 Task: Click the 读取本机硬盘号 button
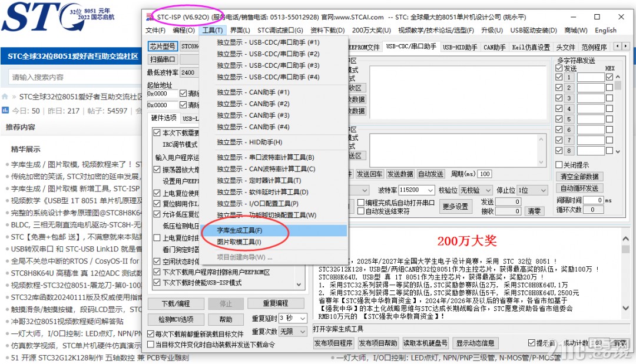(x=425, y=343)
